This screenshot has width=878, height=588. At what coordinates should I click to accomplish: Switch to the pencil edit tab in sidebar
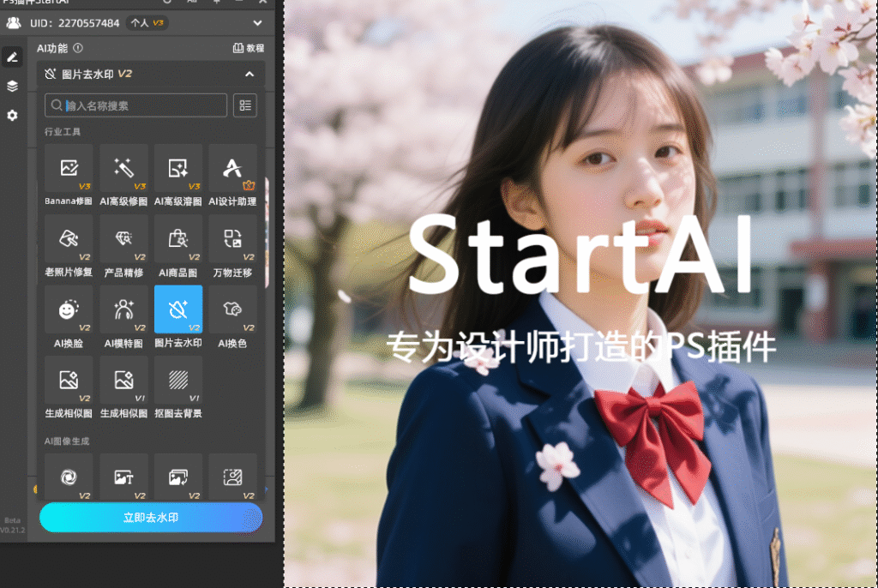(11, 57)
